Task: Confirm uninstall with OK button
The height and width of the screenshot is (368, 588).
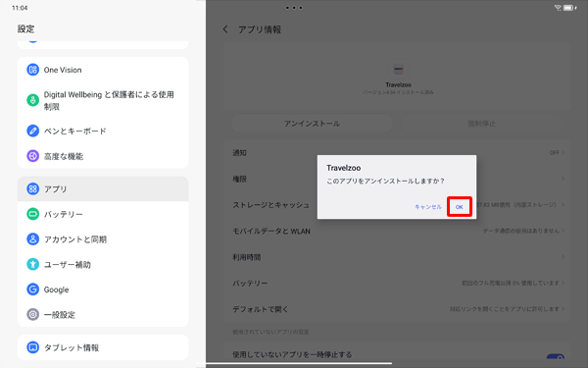Action: point(459,206)
